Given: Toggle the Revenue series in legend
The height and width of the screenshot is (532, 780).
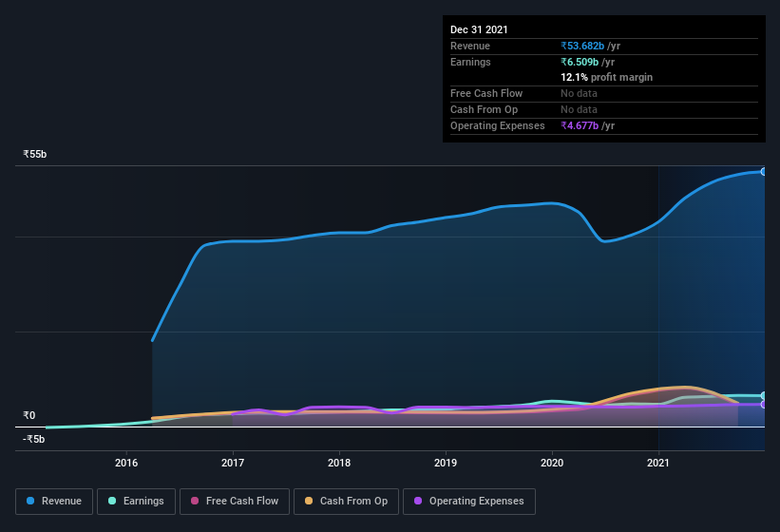Looking at the screenshot, I should point(54,502).
